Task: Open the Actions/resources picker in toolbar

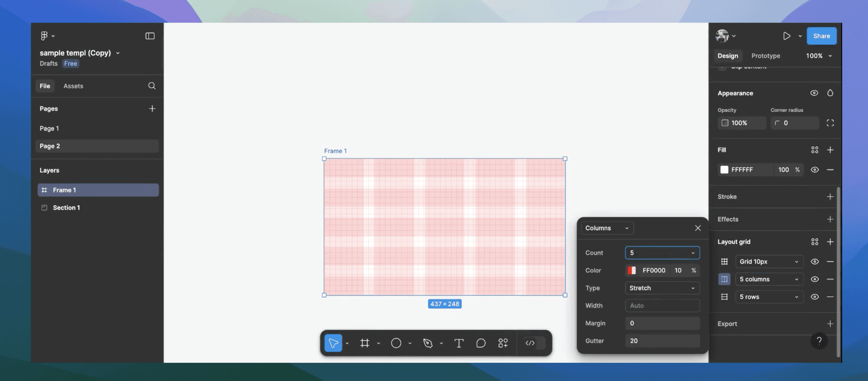Action: (503, 343)
